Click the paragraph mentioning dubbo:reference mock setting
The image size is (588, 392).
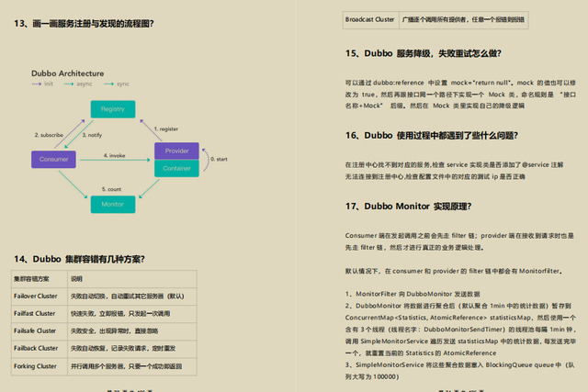[460, 94]
